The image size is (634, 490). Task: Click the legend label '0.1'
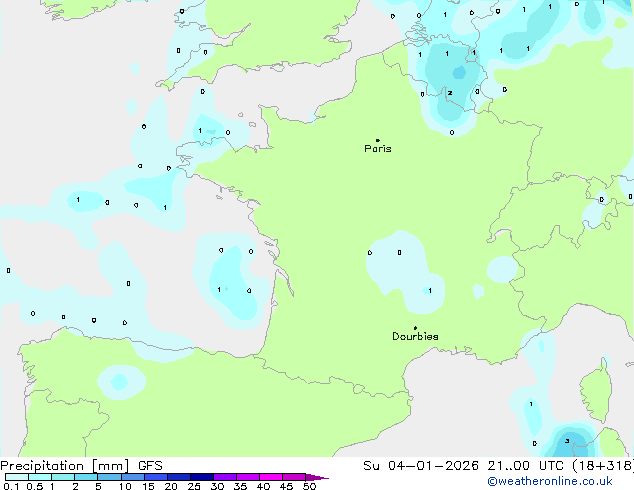[x=11, y=486]
